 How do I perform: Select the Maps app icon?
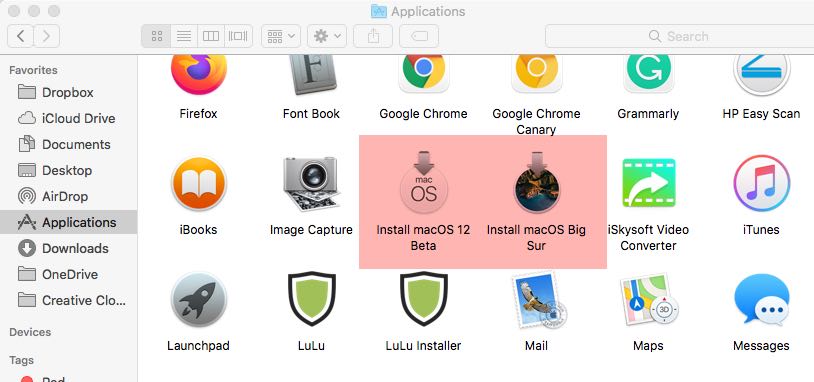648,299
